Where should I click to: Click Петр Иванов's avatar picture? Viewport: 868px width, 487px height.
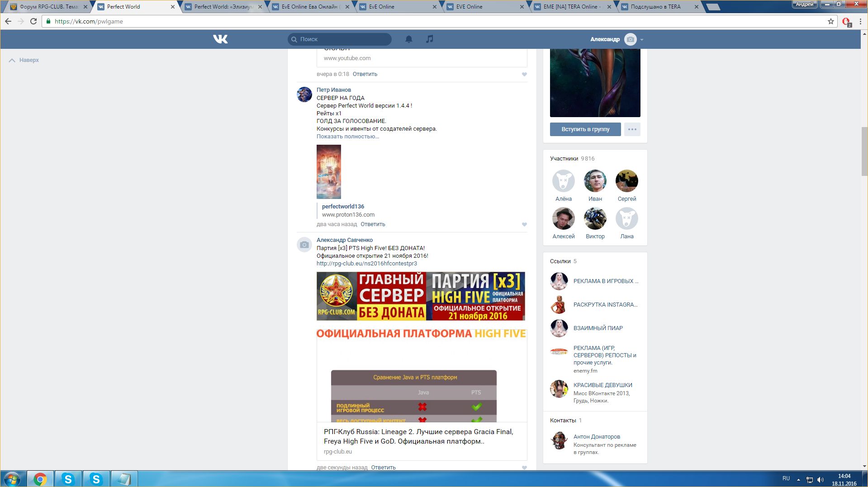coord(304,95)
